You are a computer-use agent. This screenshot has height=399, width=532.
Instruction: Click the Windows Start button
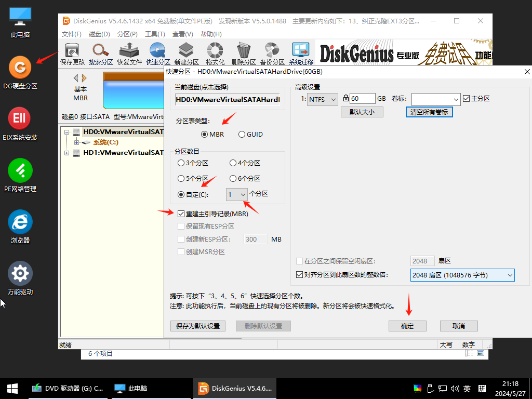12,389
